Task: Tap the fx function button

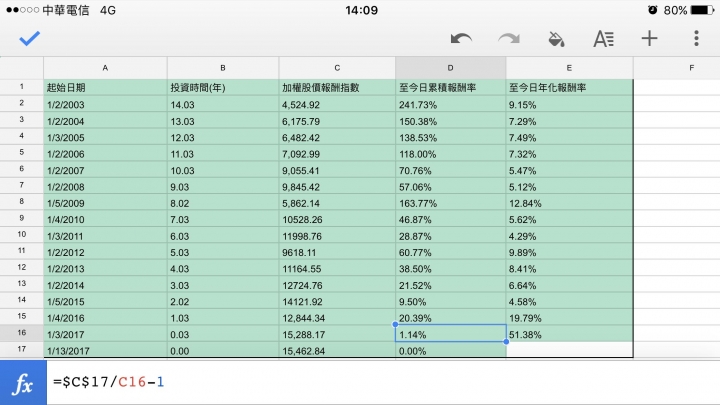Action: [23, 382]
